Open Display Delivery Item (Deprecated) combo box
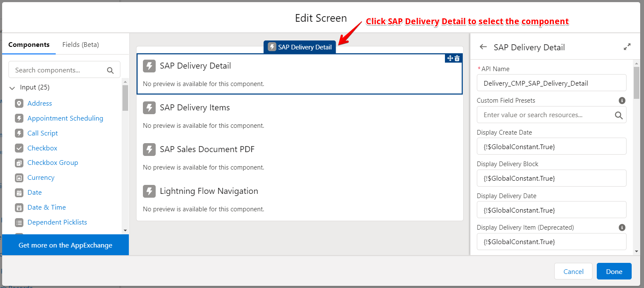Image resolution: width=644 pixels, height=288 pixels. tap(552, 242)
